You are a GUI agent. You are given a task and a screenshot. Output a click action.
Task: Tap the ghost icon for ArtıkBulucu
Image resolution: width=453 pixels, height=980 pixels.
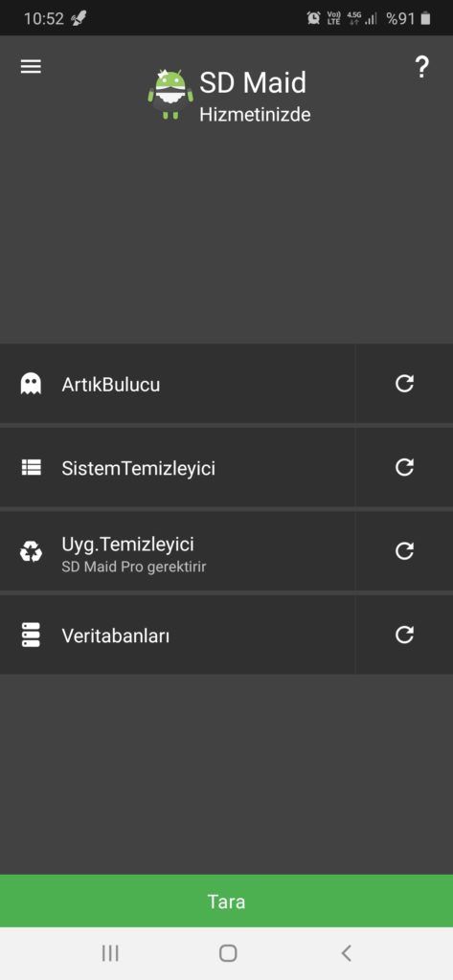pos(31,384)
